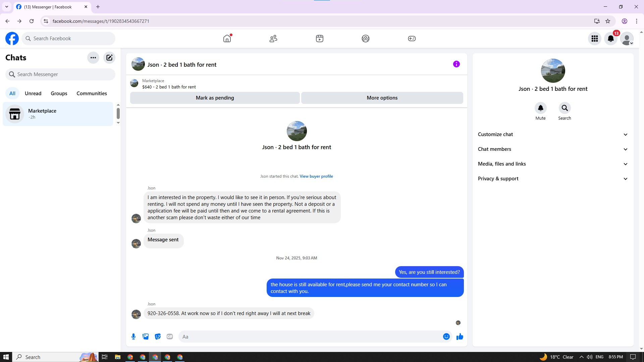This screenshot has height=362, width=644.
Task: Send a thumbs-up like
Action: click(460, 337)
